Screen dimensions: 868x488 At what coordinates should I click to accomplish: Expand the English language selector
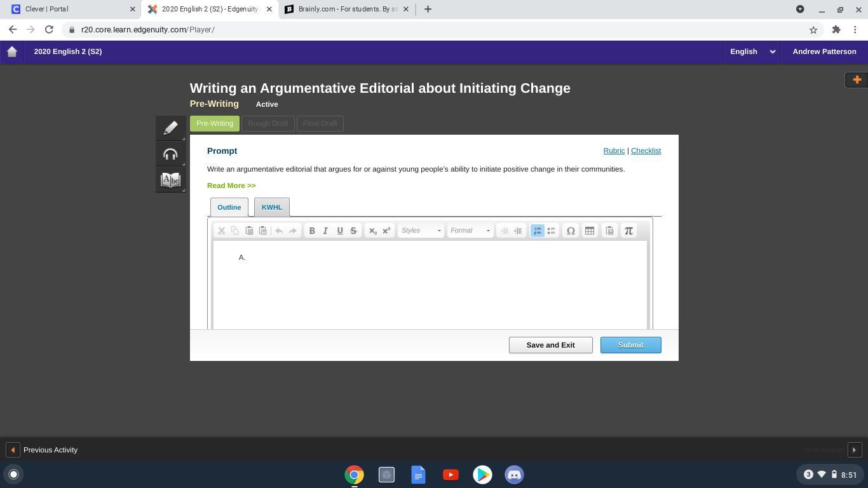[752, 51]
